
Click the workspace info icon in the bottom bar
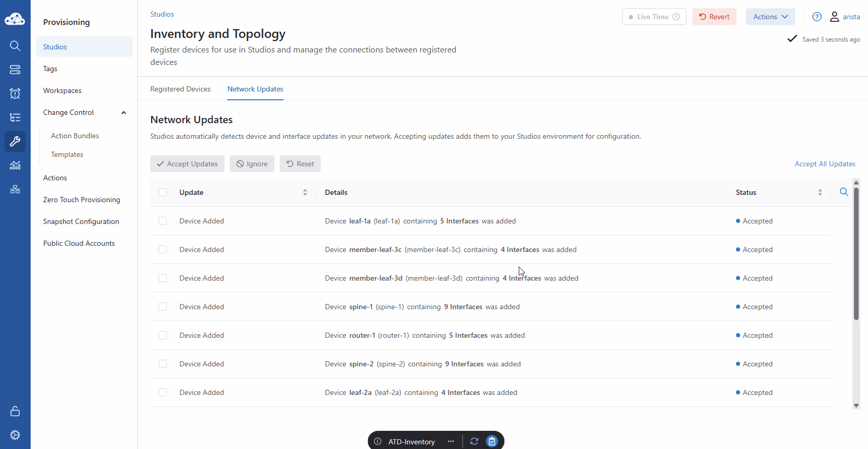pyautogui.click(x=378, y=441)
